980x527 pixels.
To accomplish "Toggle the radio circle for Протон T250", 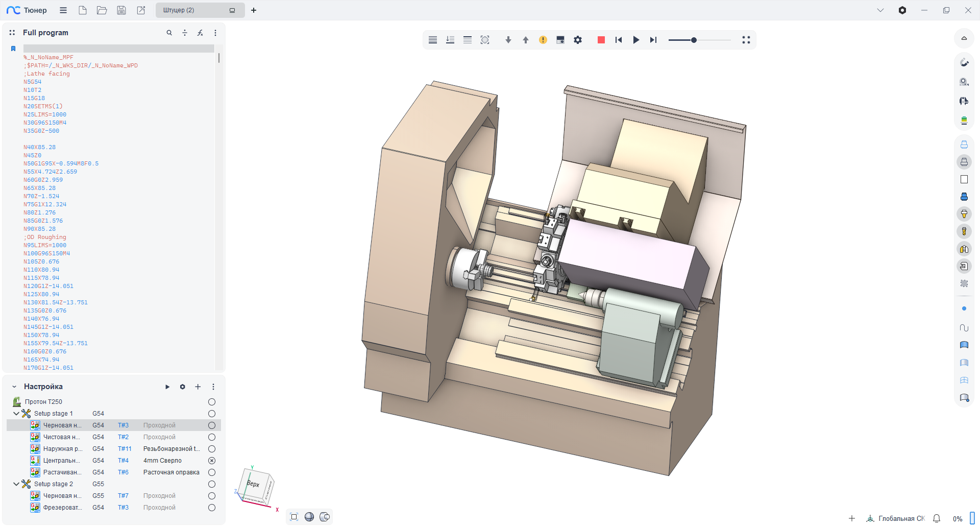I will click(212, 402).
